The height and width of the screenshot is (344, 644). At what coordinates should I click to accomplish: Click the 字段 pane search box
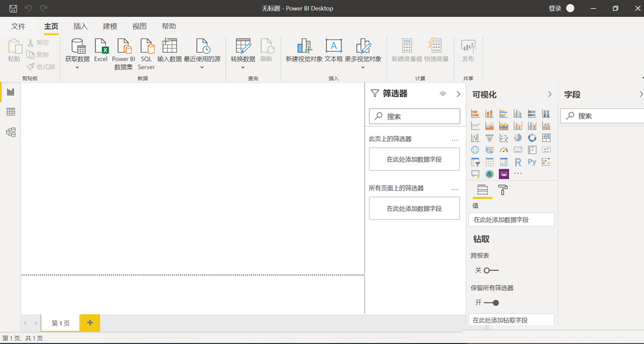[x=602, y=115]
